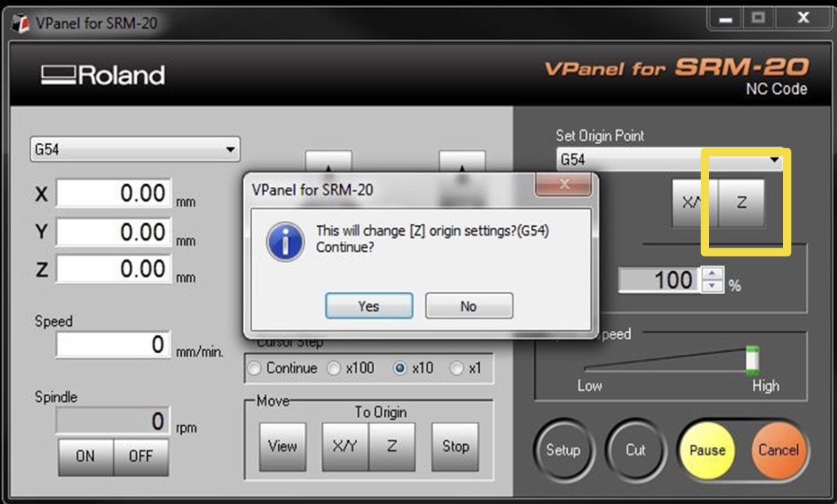Turn the spindle OFF

coord(141,457)
